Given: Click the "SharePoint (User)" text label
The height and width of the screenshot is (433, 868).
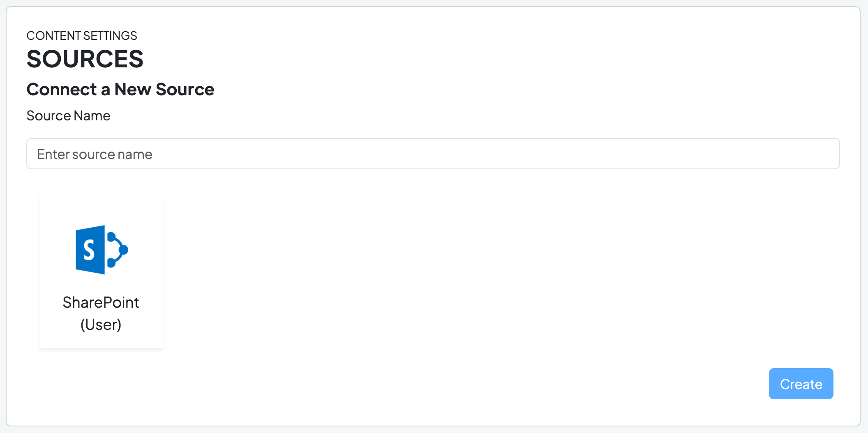Looking at the screenshot, I should coord(101,313).
